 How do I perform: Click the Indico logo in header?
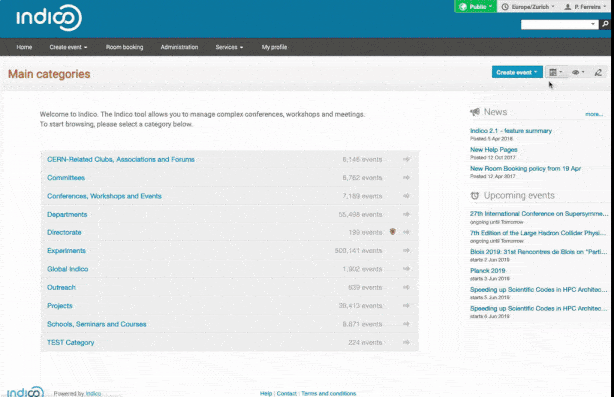pos(49,18)
